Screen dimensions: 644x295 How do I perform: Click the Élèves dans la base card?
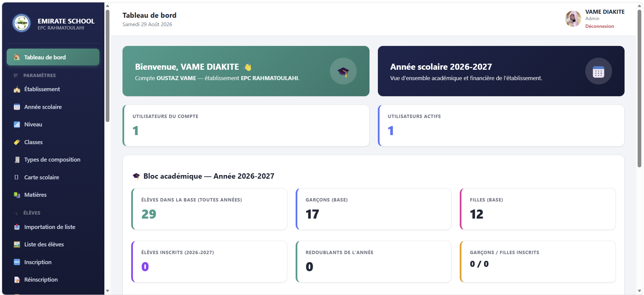click(x=209, y=209)
